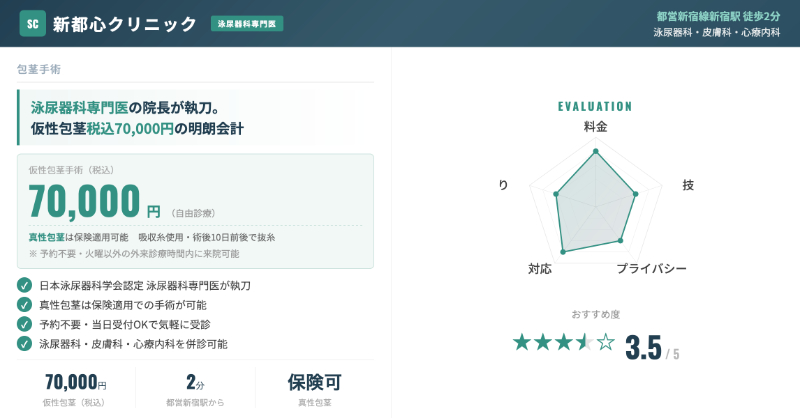Click the 都営新宿線新宿駅 徒歩2分 access text

click(717, 16)
